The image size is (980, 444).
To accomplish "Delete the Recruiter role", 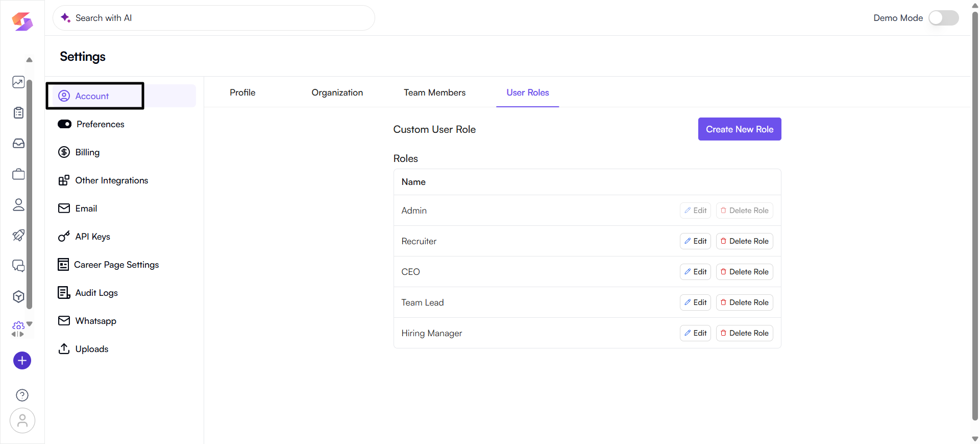I will pos(744,241).
